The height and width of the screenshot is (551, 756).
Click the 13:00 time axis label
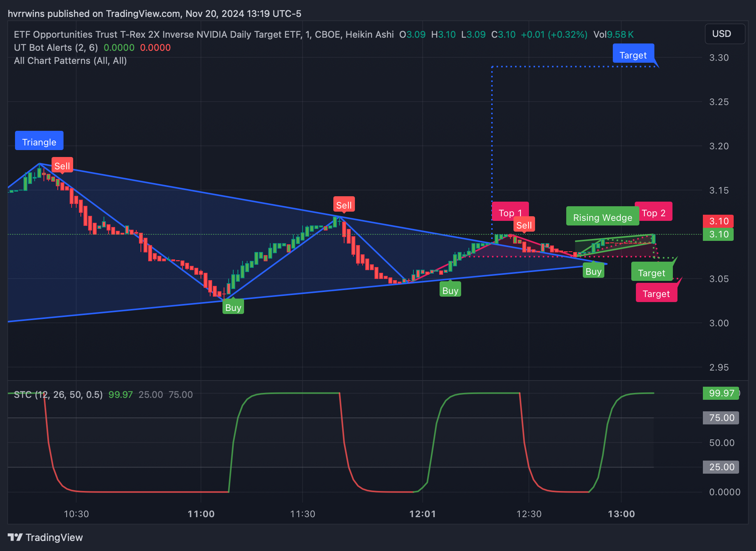click(621, 514)
